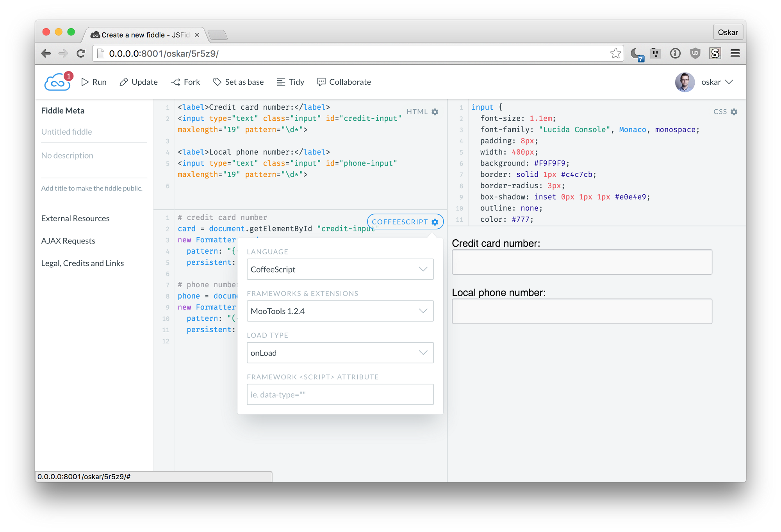Click Fork in the toolbar
This screenshot has height=532, width=781.
coord(185,82)
